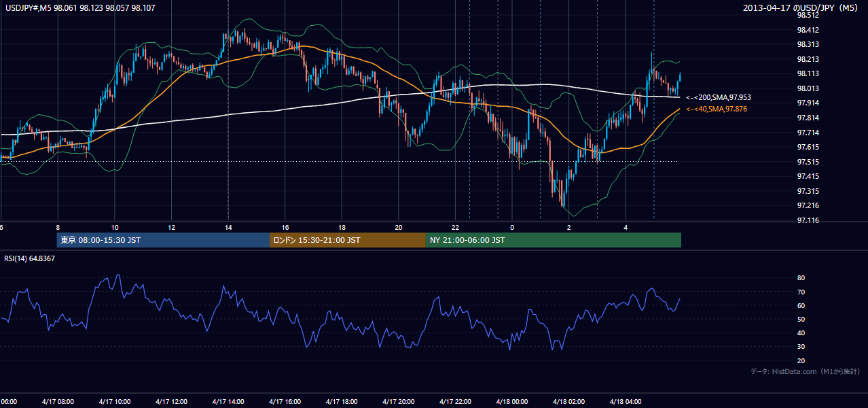This screenshot has width=868, height=408.
Task: Click the 4/17 20:00 bottom time marker
Action: coord(399,402)
